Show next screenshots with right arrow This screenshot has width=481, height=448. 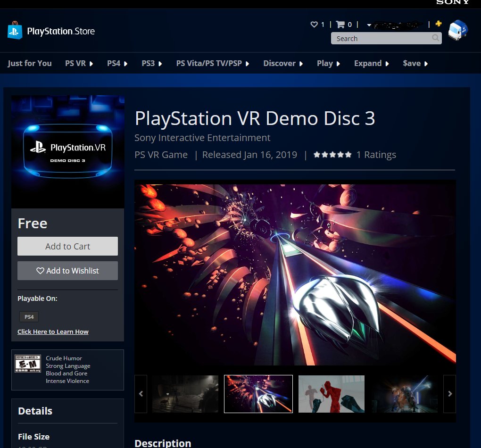(450, 394)
